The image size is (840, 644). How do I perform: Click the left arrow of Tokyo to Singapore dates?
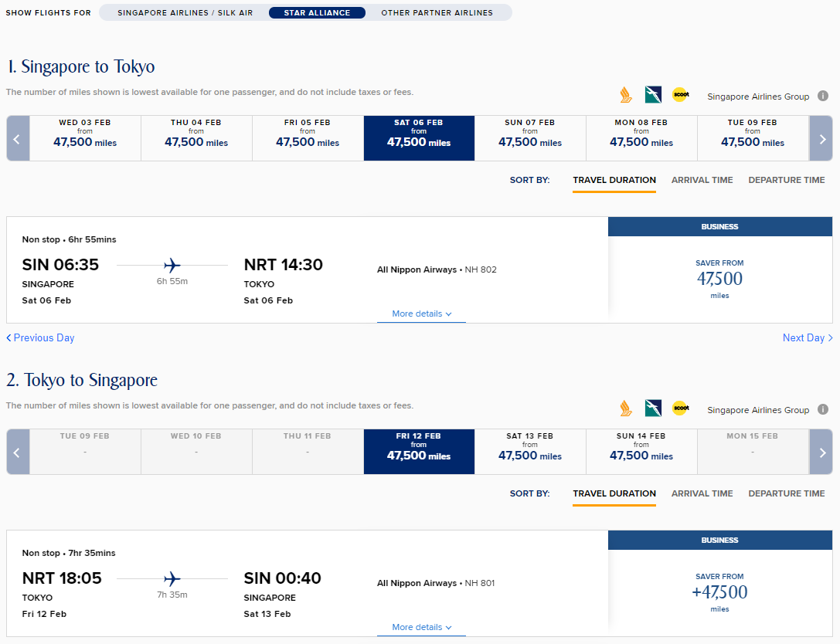tap(18, 452)
